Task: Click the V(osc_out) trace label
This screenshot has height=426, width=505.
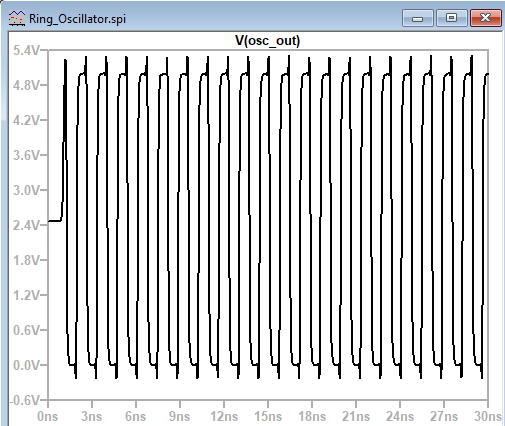Action: [268, 41]
